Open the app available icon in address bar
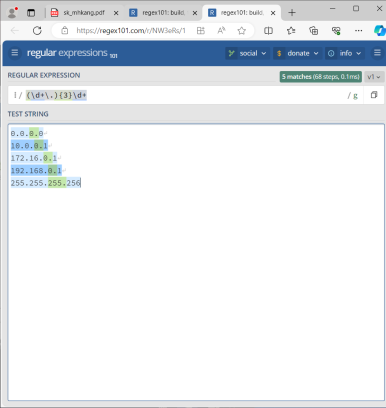 click(201, 31)
